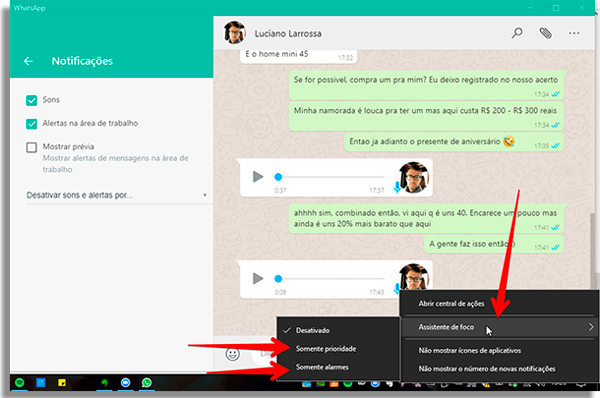
Task: Open the three-dot chat menu
Action: pyautogui.click(x=574, y=33)
